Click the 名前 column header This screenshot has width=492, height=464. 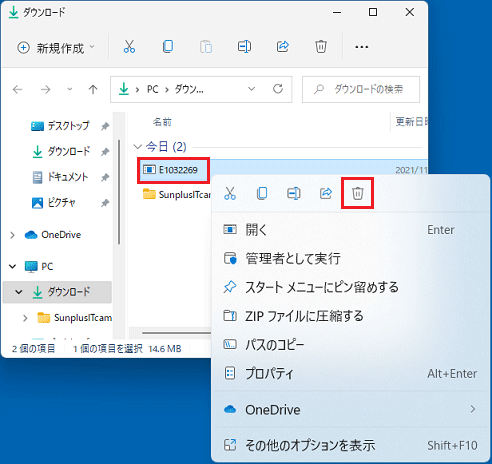click(x=162, y=122)
